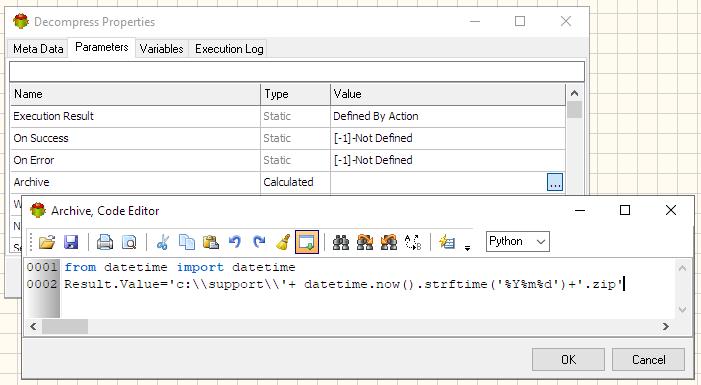Undo last edit arrow
Viewport: 701px width, 385px height.
pos(235,242)
